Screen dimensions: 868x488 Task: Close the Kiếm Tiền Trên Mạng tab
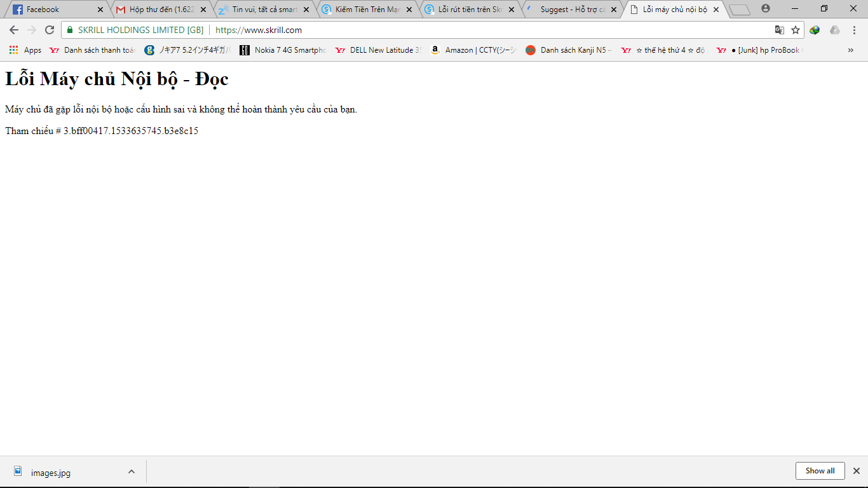409,10
